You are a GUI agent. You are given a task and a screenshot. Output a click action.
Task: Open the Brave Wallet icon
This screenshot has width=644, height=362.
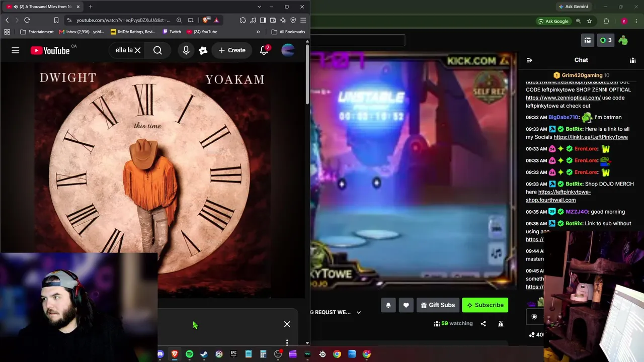pyautogui.click(x=273, y=20)
